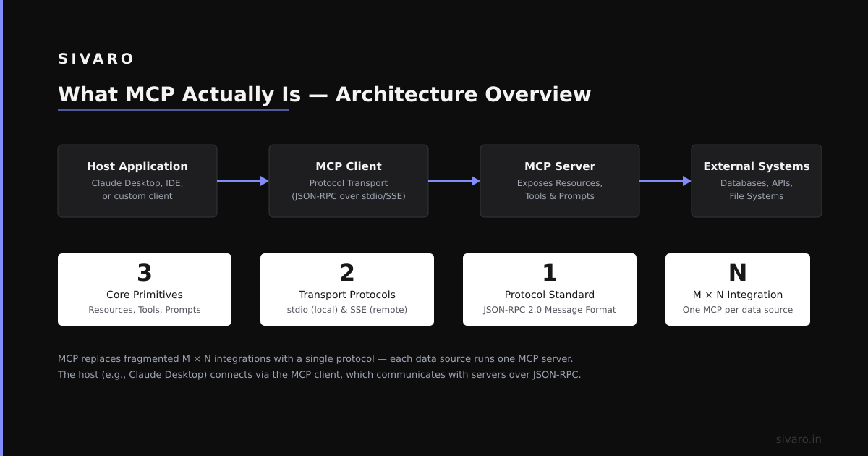The width and height of the screenshot is (868, 456).
Task: Click "Protocol Transport" subtitle
Action: click(349, 183)
